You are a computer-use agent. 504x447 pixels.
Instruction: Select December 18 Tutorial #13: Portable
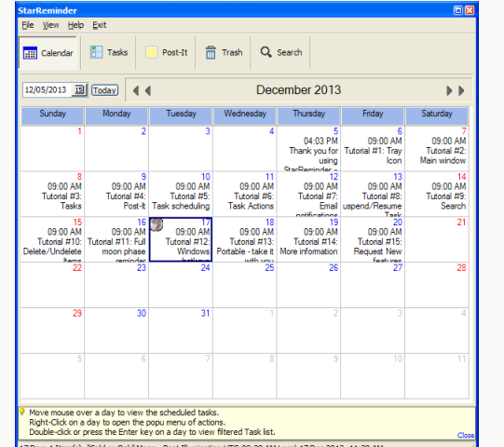[x=244, y=239]
